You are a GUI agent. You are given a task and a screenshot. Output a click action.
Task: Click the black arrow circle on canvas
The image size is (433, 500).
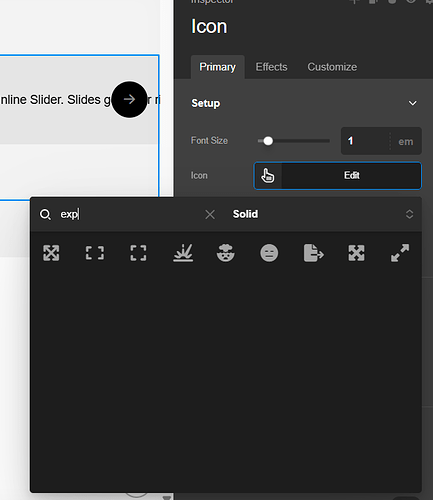(x=129, y=99)
